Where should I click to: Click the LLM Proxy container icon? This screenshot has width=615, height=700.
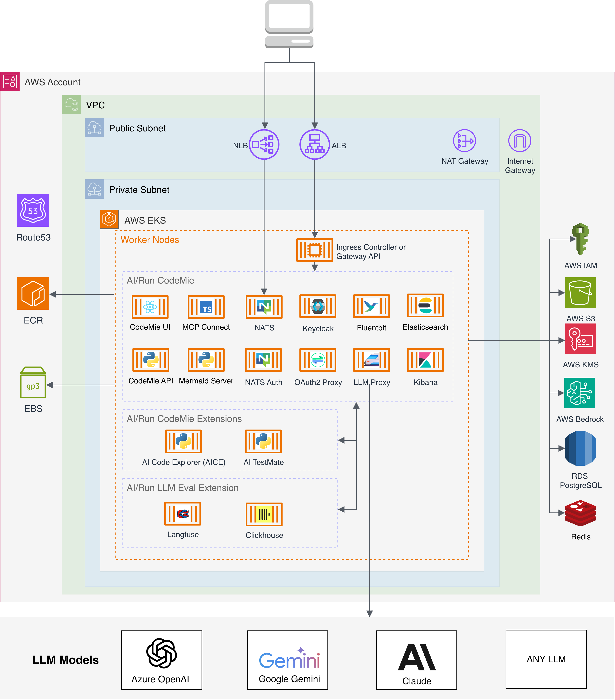(372, 360)
